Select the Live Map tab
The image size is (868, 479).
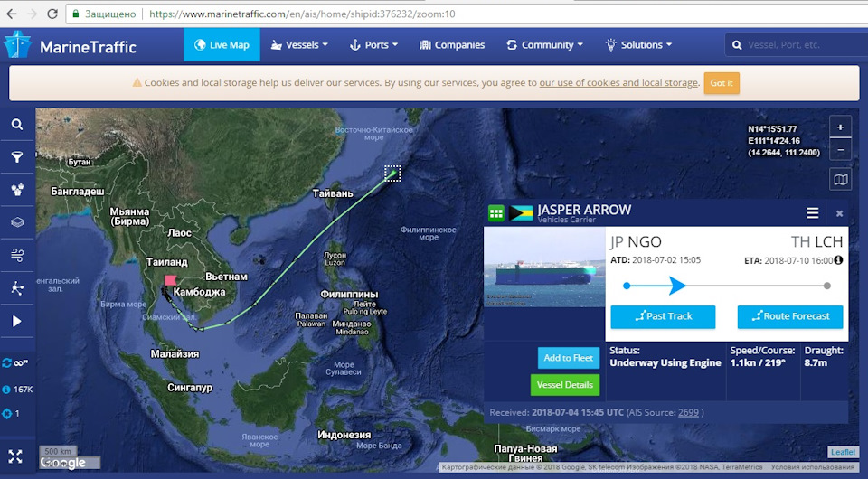[x=222, y=45]
